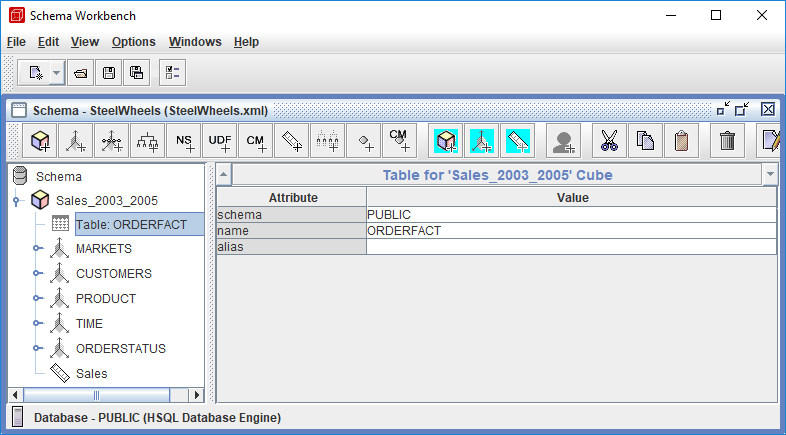Viewport: 786px width, 435px height.
Task: Select the Schema root tree node
Action: tap(59, 176)
